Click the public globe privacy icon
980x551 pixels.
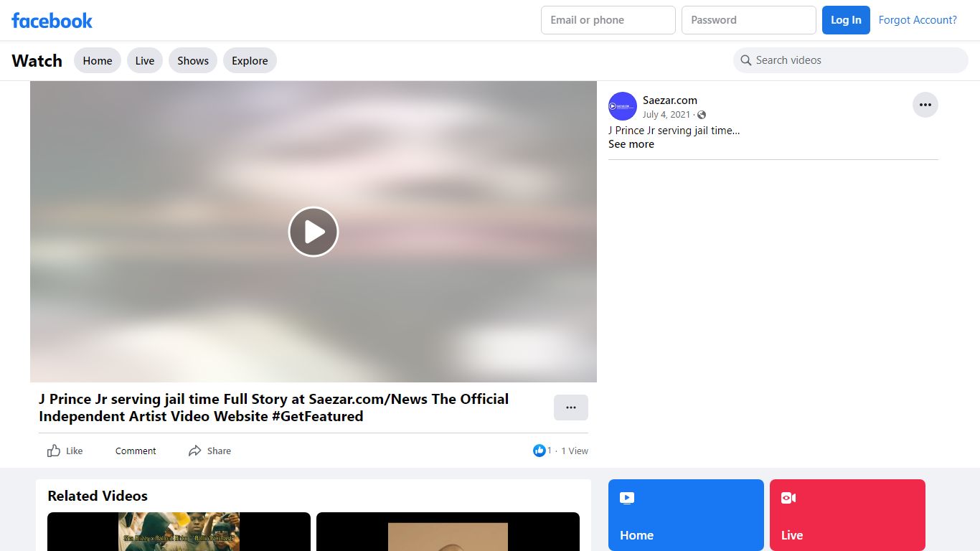pos(702,115)
